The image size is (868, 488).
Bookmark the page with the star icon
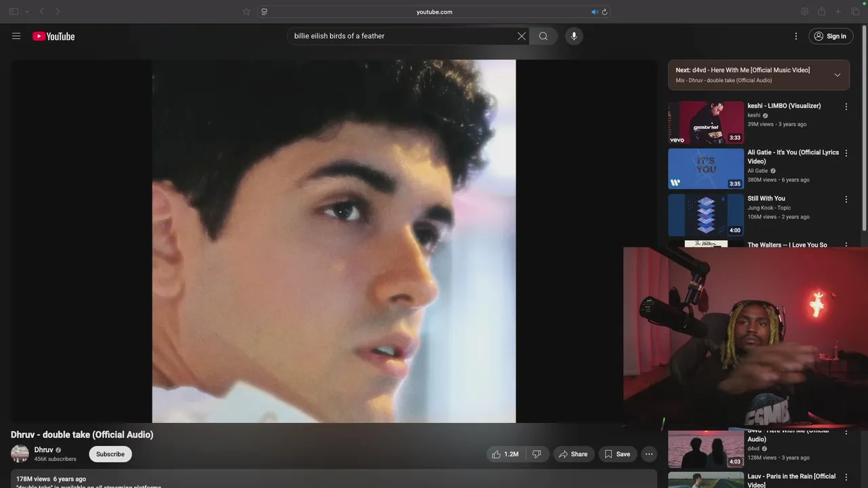tap(246, 12)
